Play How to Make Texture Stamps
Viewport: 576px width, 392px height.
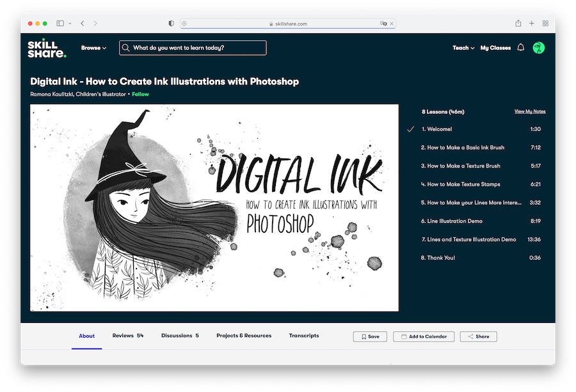pyautogui.click(x=481, y=184)
